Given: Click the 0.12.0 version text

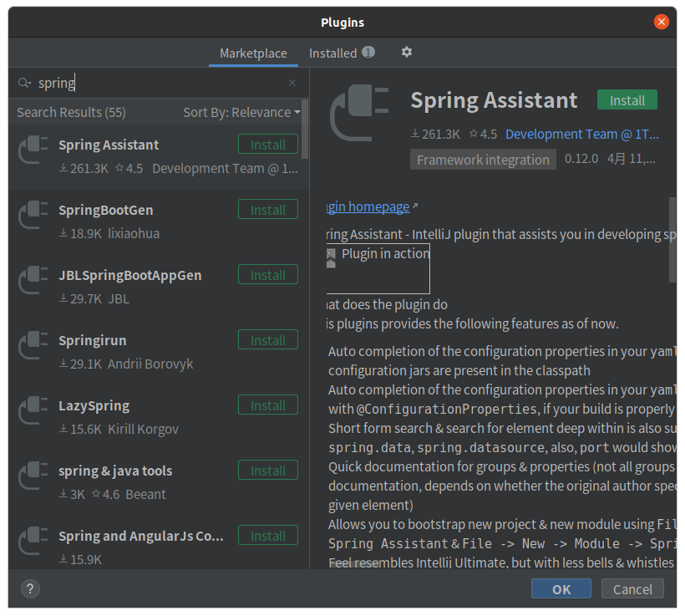Looking at the screenshot, I should (x=581, y=158).
